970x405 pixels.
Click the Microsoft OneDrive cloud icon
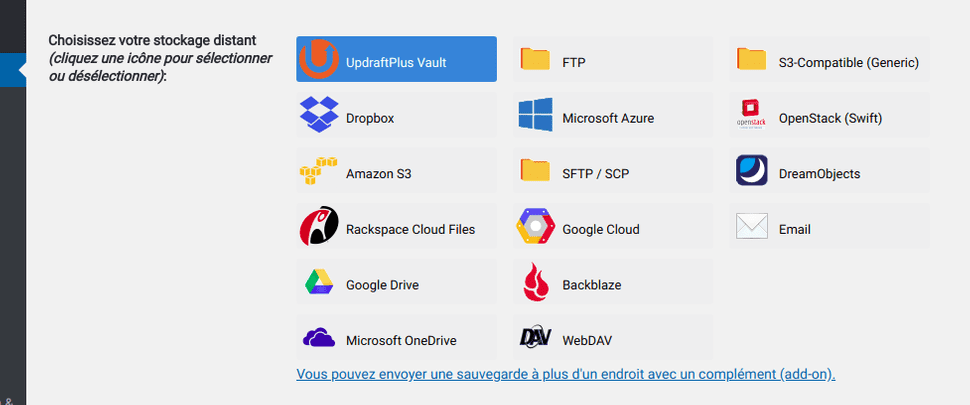pos(319,339)
